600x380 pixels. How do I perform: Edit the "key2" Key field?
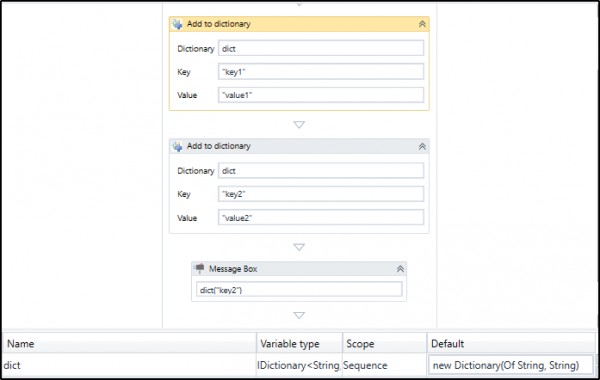321,194
